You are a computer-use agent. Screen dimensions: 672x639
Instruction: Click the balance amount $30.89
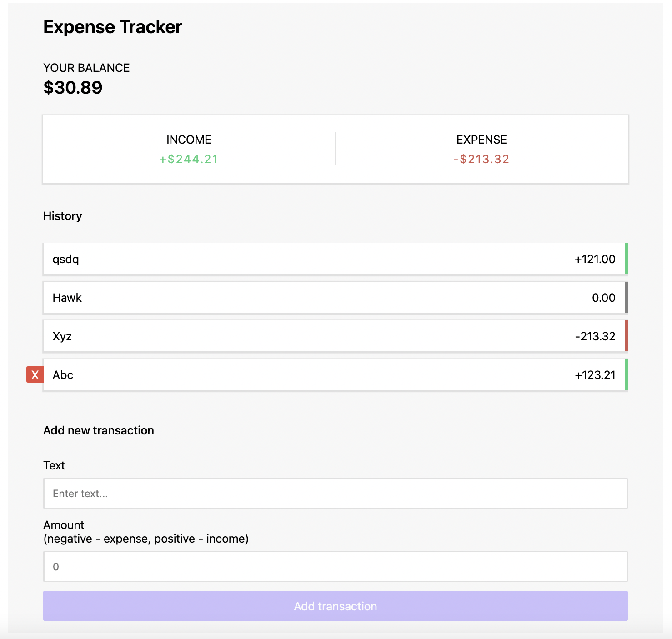pos(73,87)
